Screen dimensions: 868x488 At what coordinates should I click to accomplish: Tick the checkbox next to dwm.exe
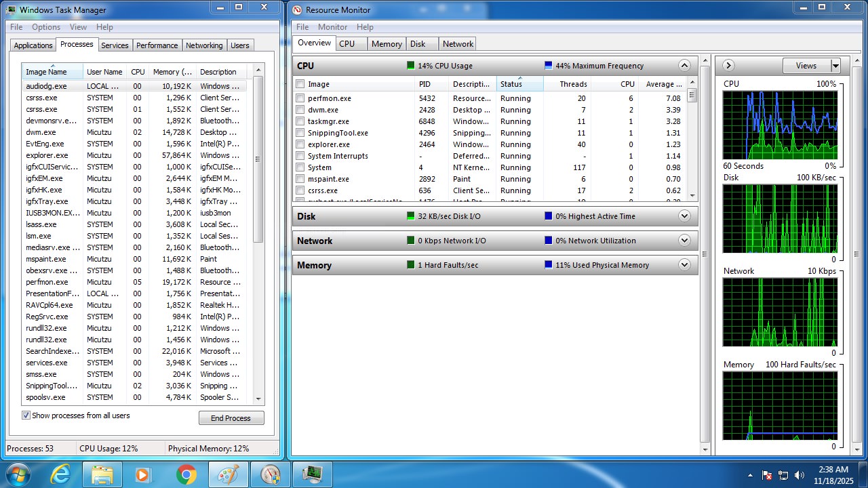pos(300,110)
